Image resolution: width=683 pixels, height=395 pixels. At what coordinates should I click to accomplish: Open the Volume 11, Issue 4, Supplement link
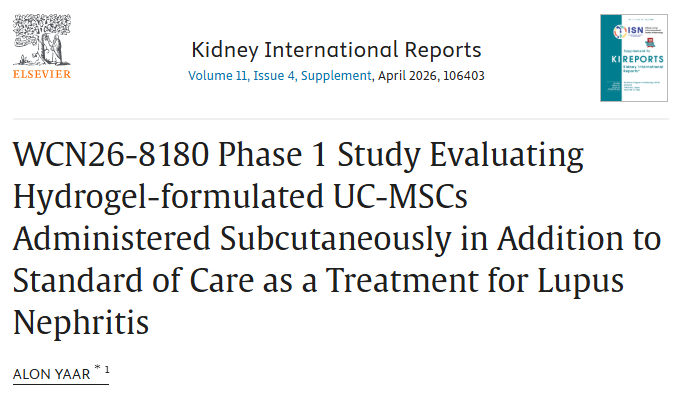[280, 76]
